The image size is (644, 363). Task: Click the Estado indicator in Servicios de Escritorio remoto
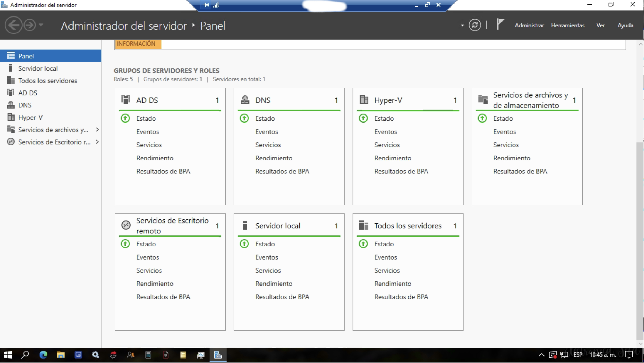click(x=125, y=244)
